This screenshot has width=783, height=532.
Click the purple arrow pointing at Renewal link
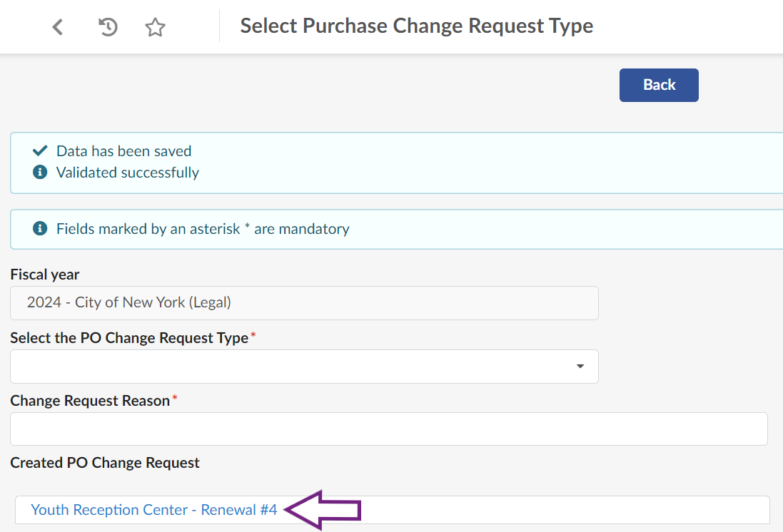[x=323, y=510]
